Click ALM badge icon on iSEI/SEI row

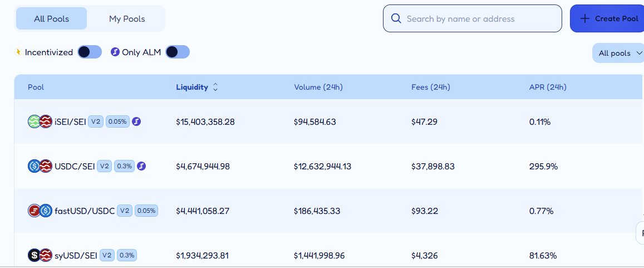tap(136, 121)
